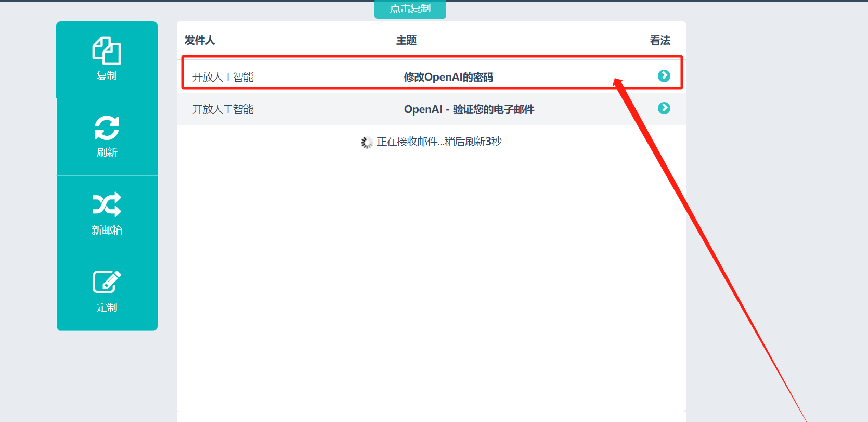Image resolution: width=868 pixels, height=422 pixels.
Task: Click the 定制 edit icon in sidebar
Action: click(107, 282)
